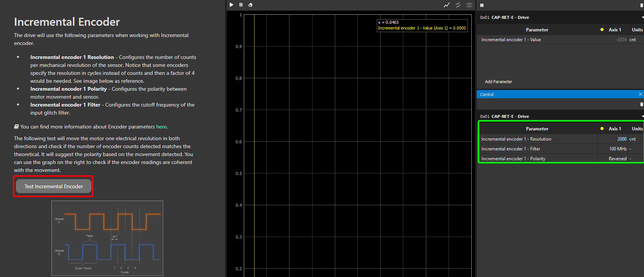This screenshot has width=644, height=277.
Task: Pause monitoring in the top parameter panel
Action: [482, 5]
